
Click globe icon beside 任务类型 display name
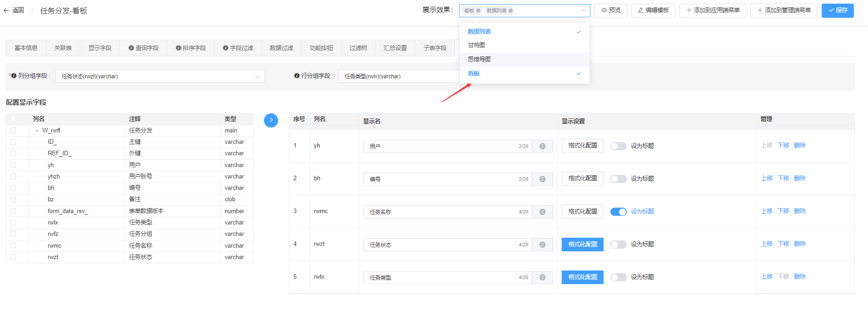click(542, 277)
